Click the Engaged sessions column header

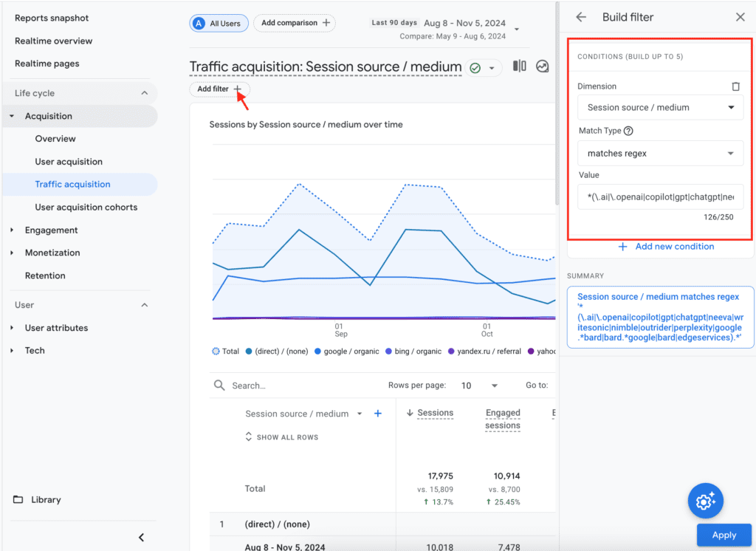coord(502,419)
